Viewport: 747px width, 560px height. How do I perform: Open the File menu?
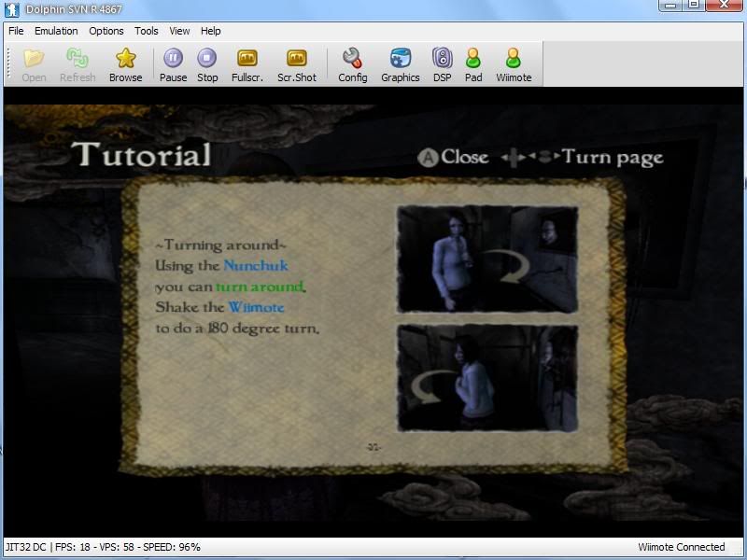16,31
